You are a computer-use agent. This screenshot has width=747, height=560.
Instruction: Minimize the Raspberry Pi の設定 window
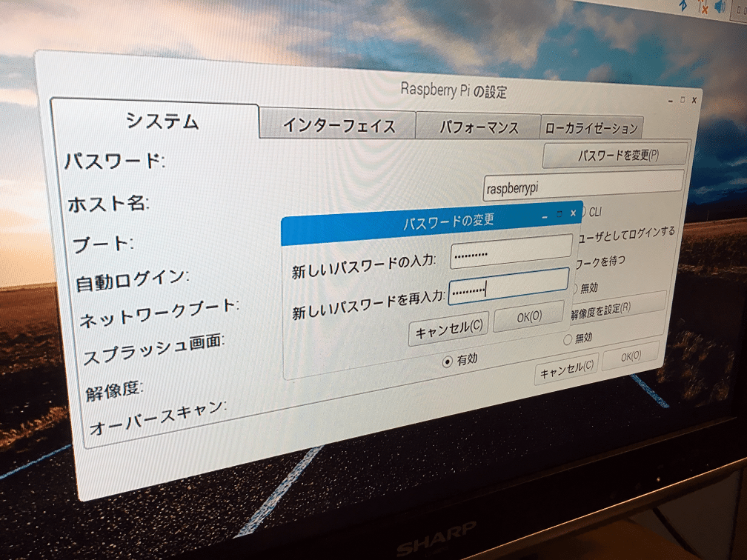[670, 101]
